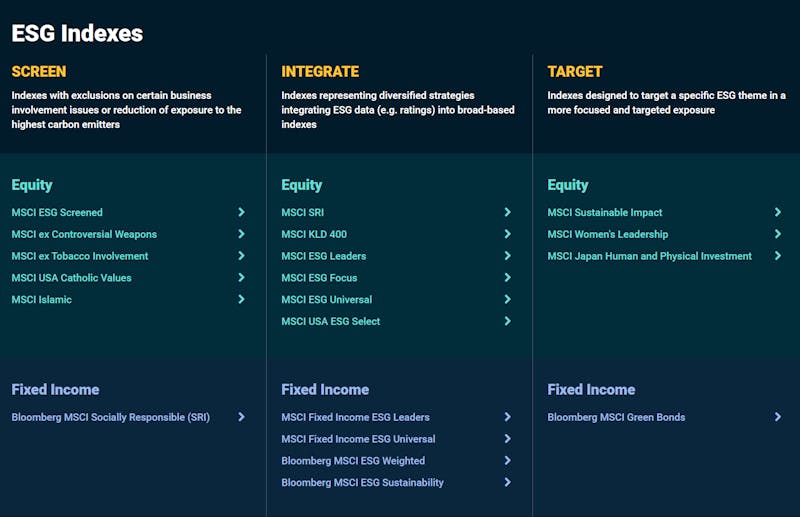Go to the MSCI ESG Universal index
This screenshot has width=800, height=517.
[327, 300]
